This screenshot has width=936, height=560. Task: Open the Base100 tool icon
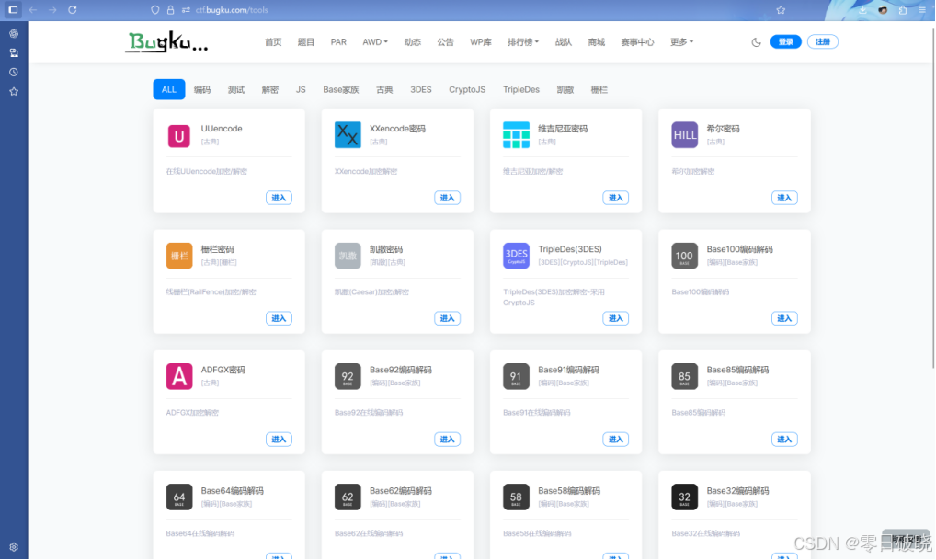(685, 257)
